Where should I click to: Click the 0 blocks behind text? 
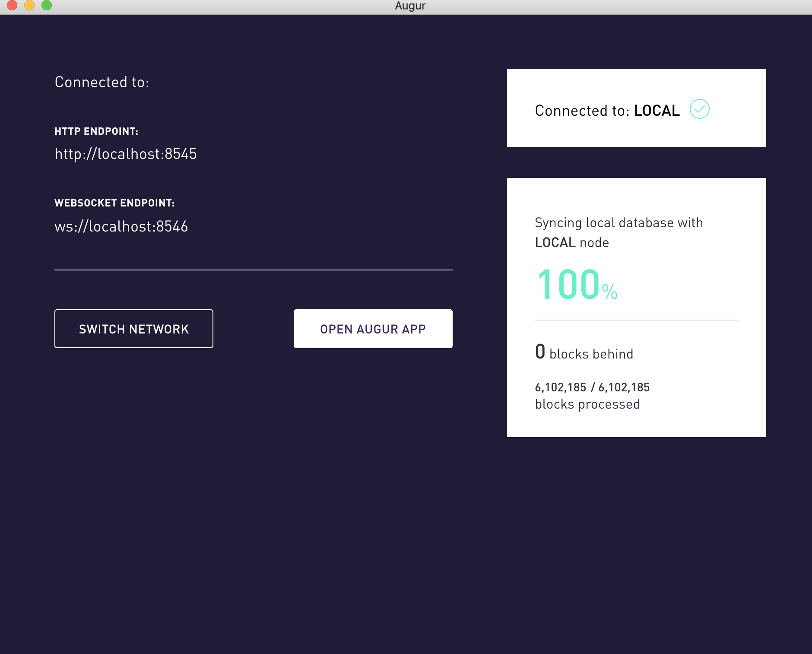pyautogui.click(x=584, y=352)
